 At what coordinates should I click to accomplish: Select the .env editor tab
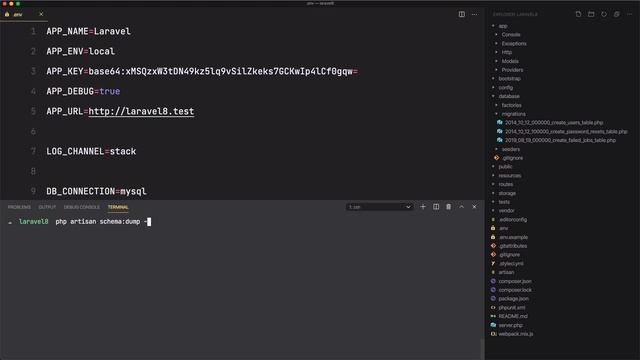(23, 14)
